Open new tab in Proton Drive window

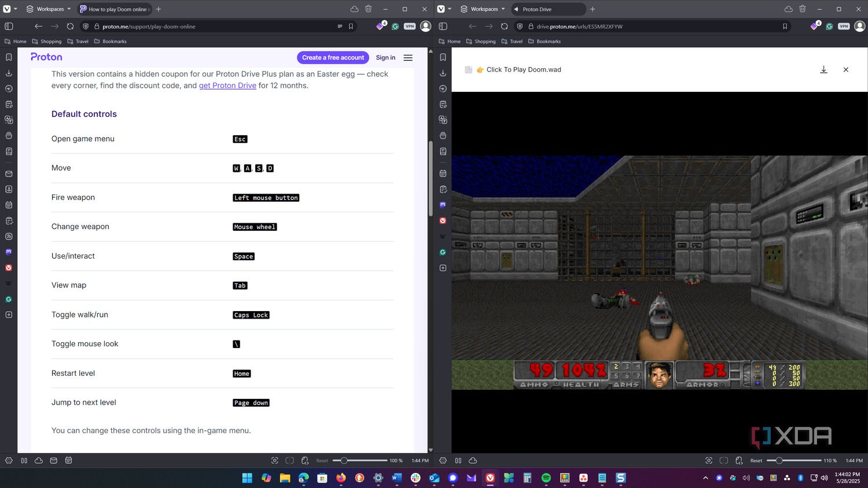coord(592,9)
